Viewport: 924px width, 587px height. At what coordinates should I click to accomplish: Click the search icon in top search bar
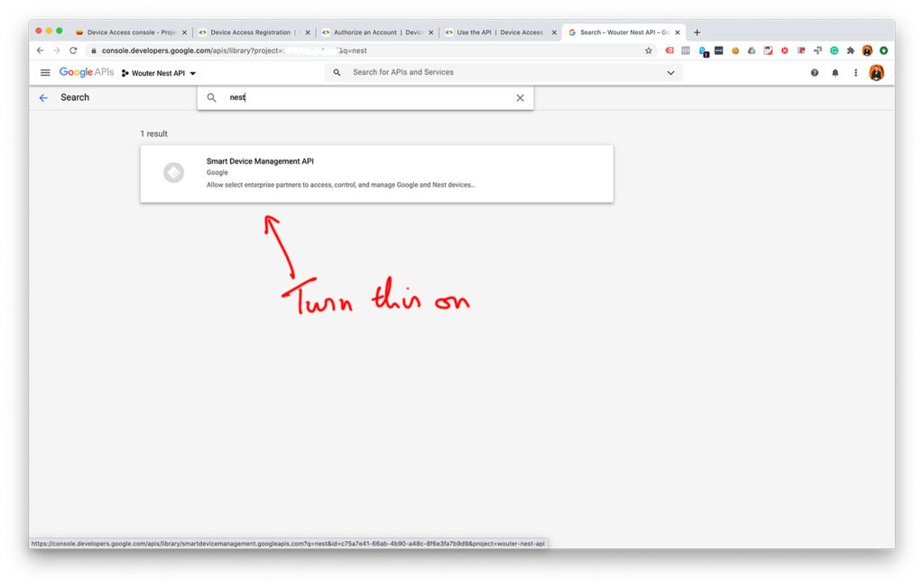[337, 72]
